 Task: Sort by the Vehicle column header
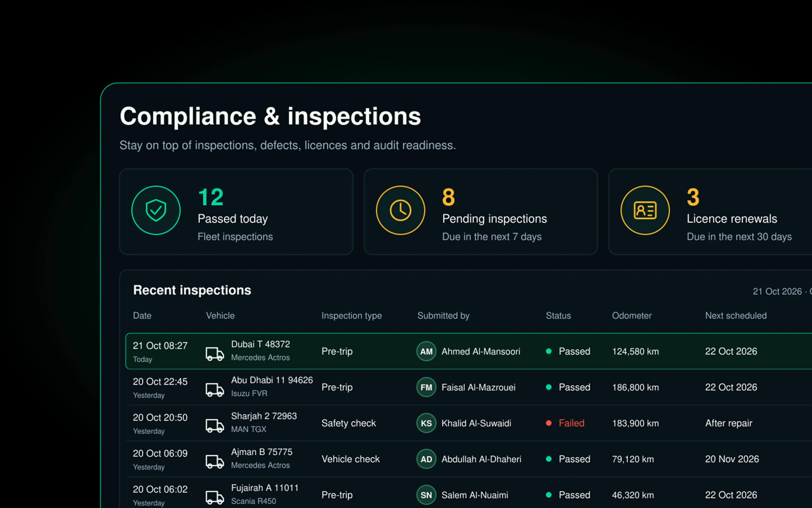pos(220,316)
